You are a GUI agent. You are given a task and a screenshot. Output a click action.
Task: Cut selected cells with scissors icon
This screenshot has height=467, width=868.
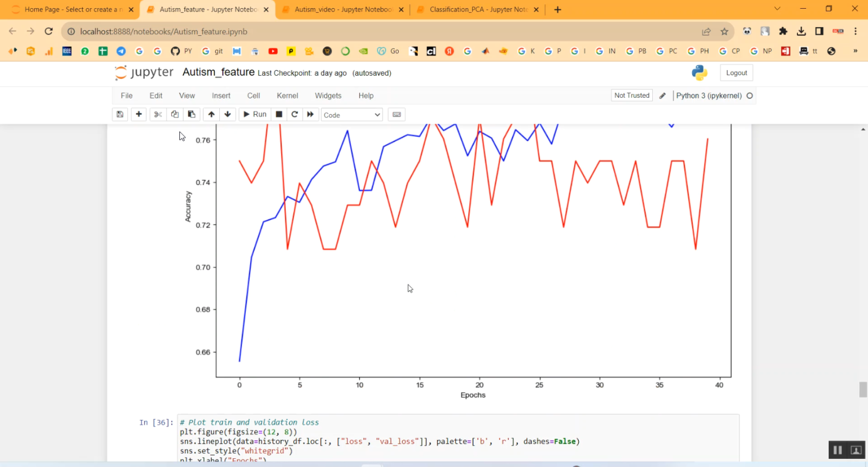pos(158,115)
